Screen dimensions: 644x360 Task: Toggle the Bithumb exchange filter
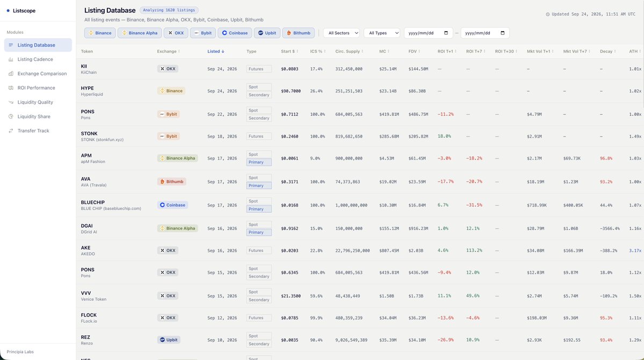[299, 33]
